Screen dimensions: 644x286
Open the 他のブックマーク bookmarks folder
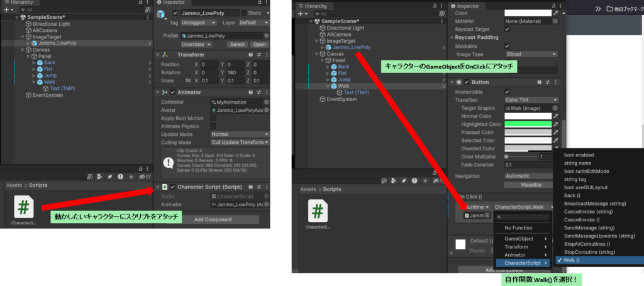tap(625, 9)
